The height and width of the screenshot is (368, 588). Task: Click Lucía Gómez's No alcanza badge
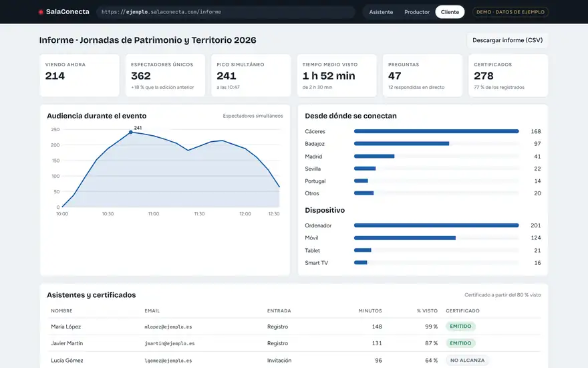(x=467, y=360)
